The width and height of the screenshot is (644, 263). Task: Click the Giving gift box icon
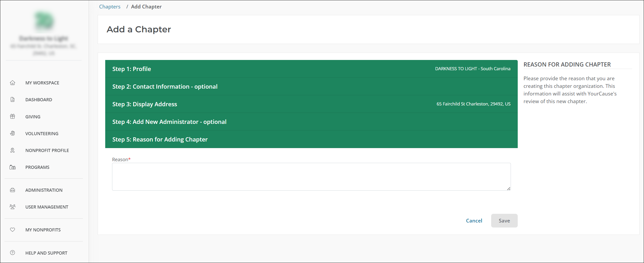tap(12, 117)
